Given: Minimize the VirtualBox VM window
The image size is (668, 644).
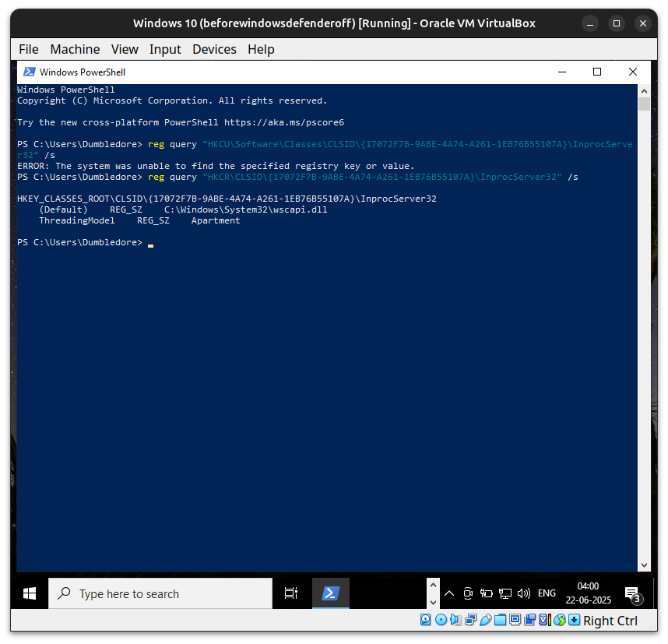Looking at the screenshot, I should [x=590, y=23].
